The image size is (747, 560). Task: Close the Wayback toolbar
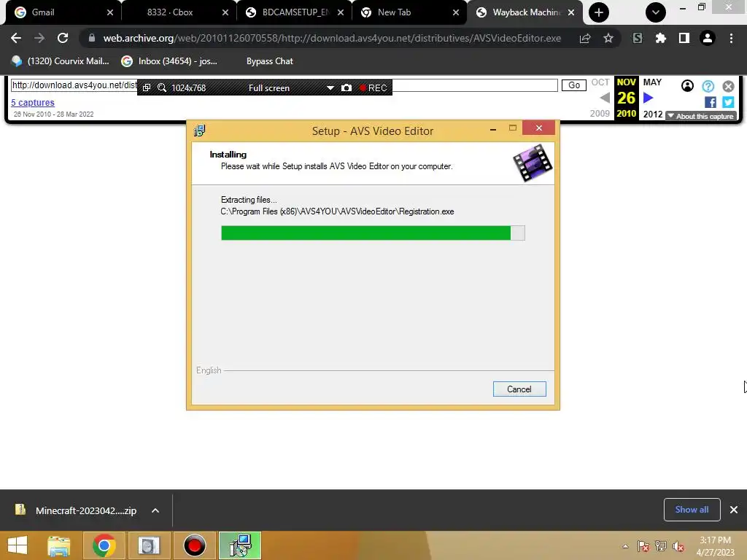pos(728,86)
